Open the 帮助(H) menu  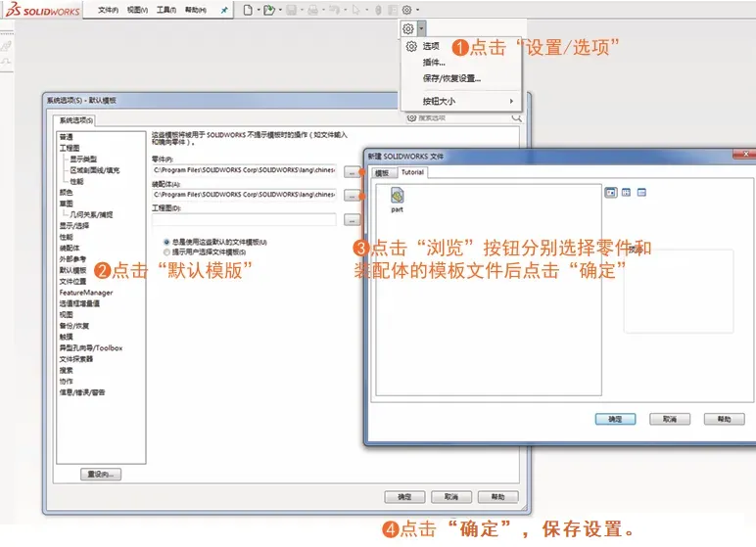[196, 10]
